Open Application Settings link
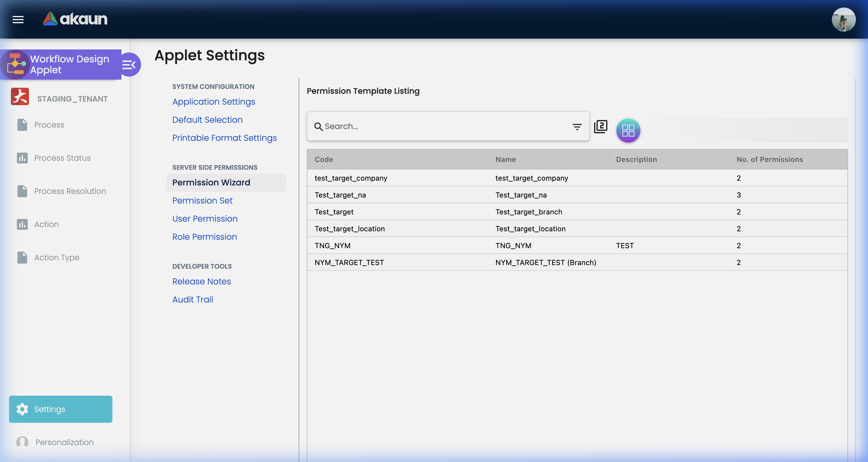The height and width of the screenshot is (462, 868). pyautogui.click(x=214, y=102)
